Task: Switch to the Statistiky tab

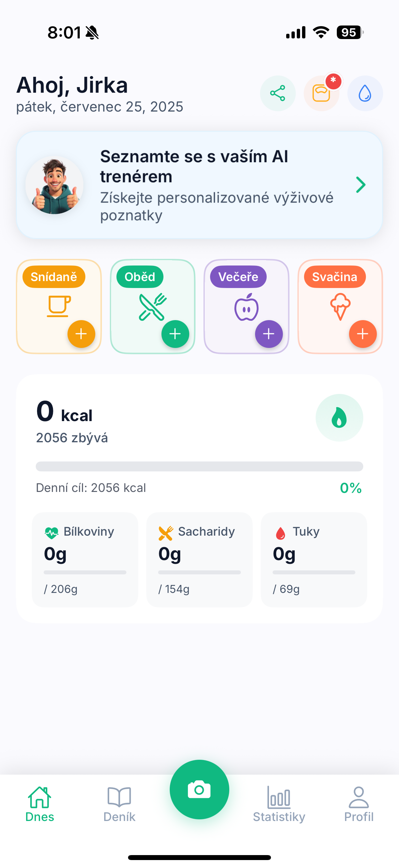Action: pyautogui.click(x=279, y=804)
